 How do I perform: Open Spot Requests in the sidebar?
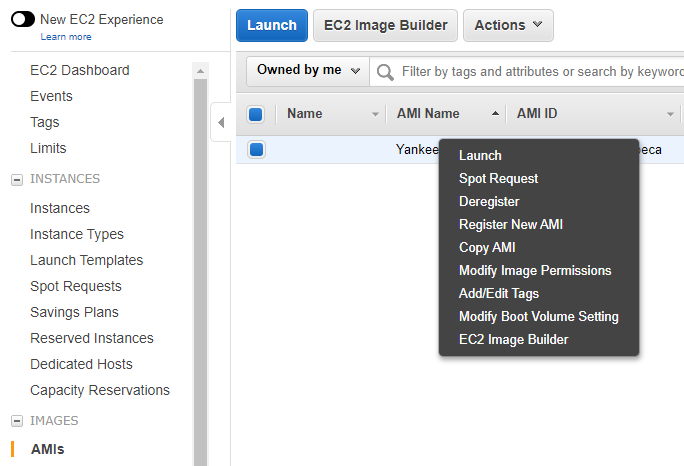coord(75,286)
